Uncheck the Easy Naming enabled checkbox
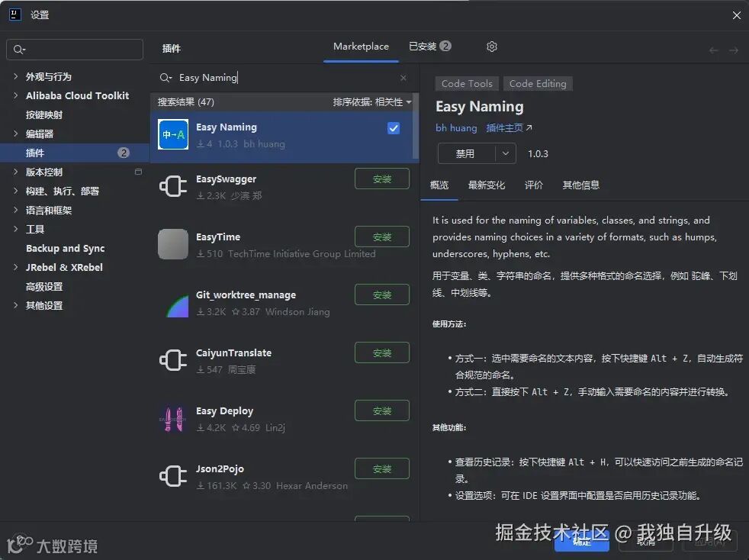Screen dimensions: 749x560 pyautogui.click(x=394, y=128)
